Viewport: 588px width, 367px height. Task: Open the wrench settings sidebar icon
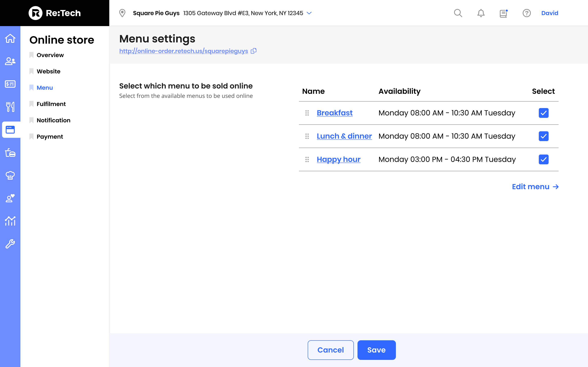[x=10, y=244]
